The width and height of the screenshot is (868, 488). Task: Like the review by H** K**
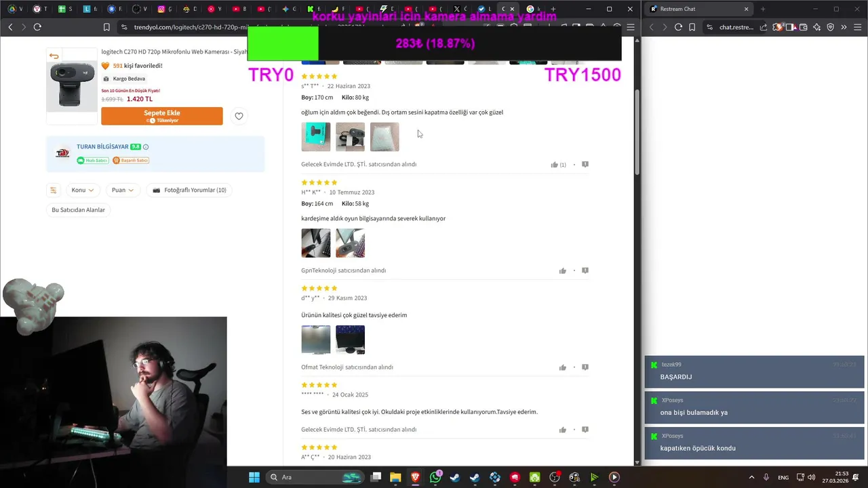point(562,271)
